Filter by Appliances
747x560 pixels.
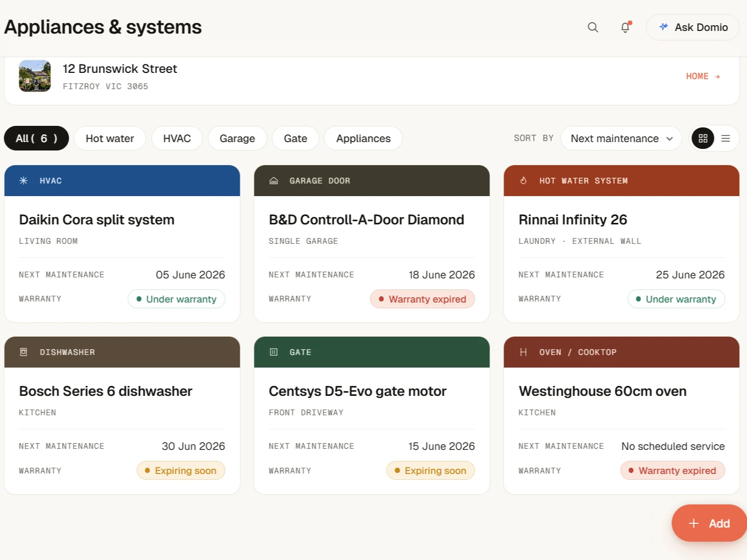click(x=364, y=138)
